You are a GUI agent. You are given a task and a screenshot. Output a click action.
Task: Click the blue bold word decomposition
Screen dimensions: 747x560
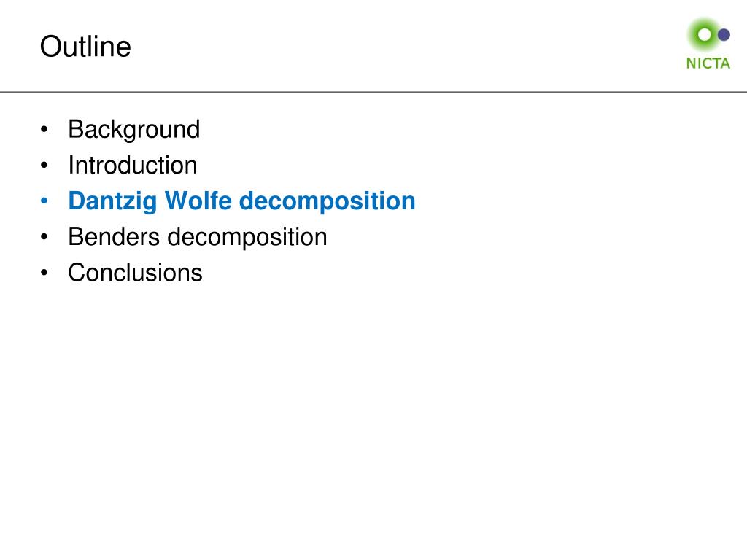328,201
